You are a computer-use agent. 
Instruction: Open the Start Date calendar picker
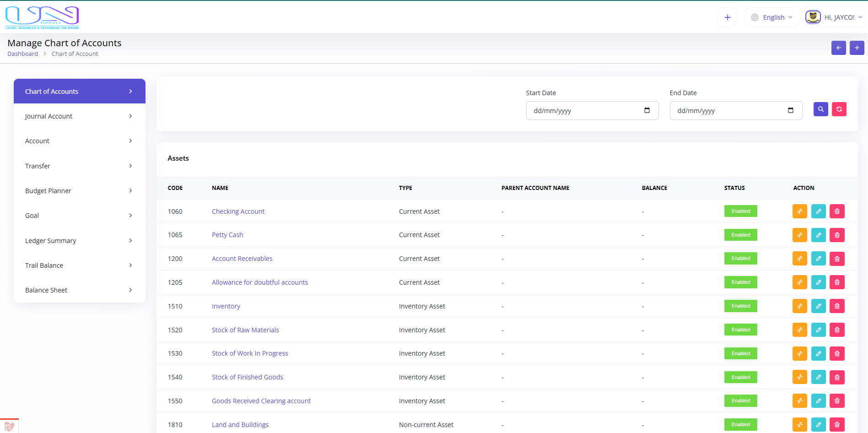click(647, 110)
